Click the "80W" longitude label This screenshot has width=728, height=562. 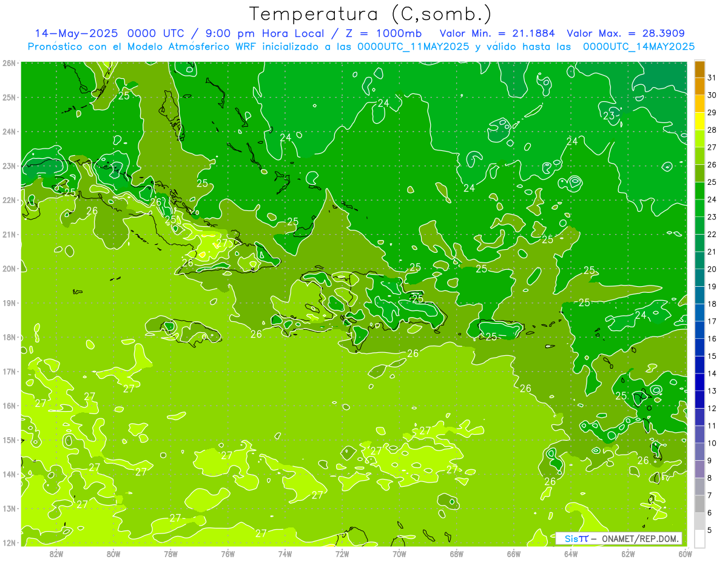pos(113,554)
